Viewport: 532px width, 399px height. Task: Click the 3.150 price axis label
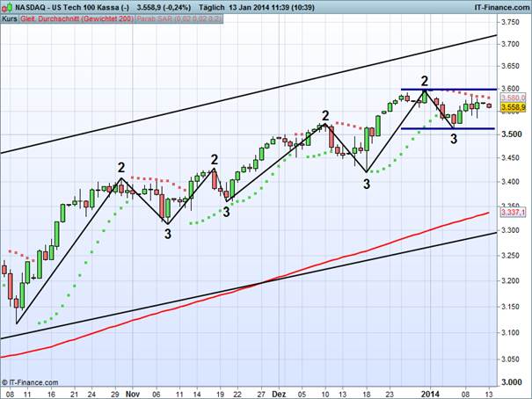point(510,307)
